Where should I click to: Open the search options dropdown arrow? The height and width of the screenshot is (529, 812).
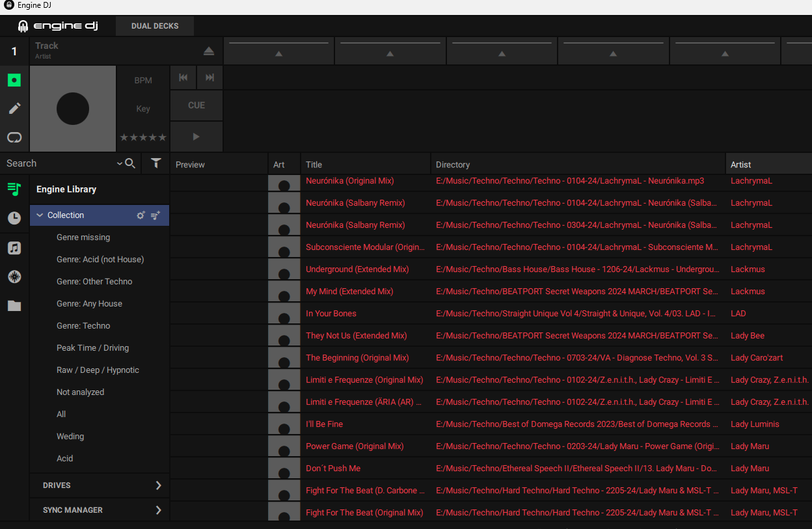pos(120,164)
